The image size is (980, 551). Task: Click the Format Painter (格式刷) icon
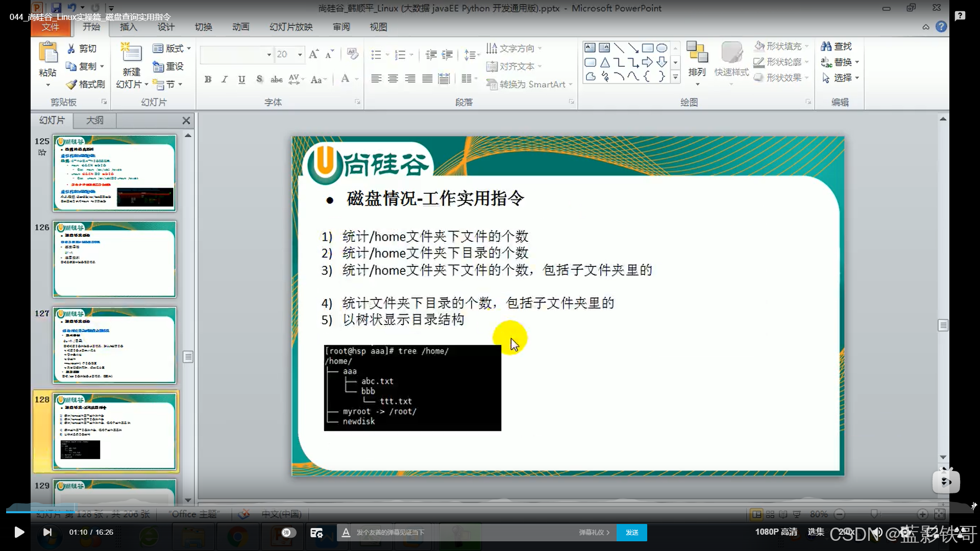(71, 84)
